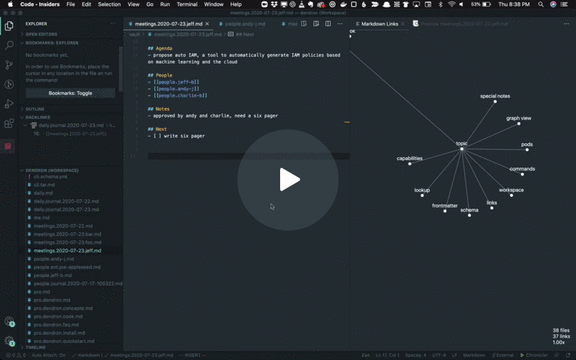This screenshot has width=576, height=360.
Task: Click the explorer panel scrollbar
Action: tap(120, 69)
